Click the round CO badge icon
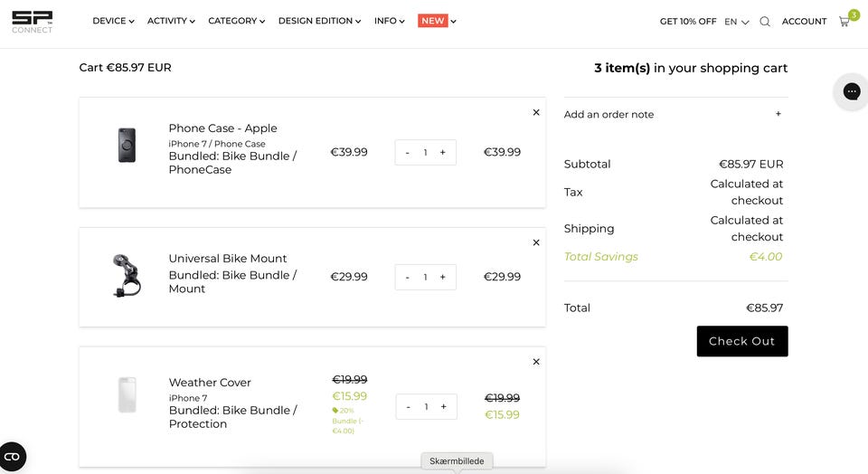Image resolution: width=868 pixels, height=474 pixels. 13,457
